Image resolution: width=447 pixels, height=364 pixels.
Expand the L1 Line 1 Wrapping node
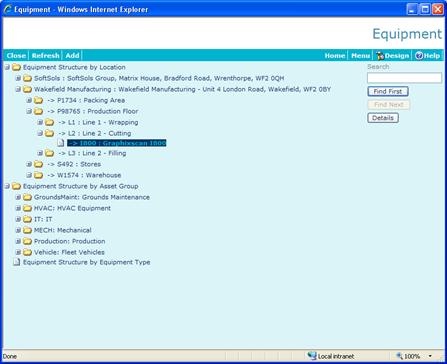(40, 122)
